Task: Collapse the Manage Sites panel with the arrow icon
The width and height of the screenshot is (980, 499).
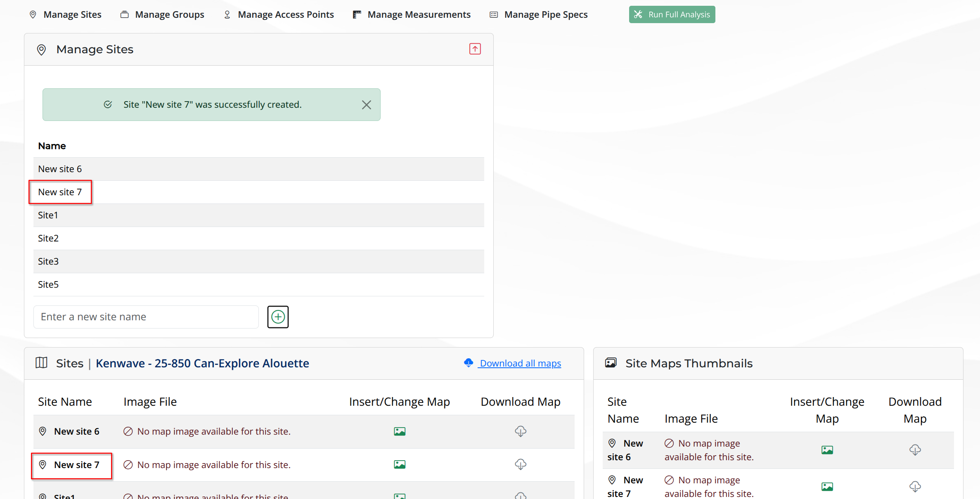Action: pos(475,49)
